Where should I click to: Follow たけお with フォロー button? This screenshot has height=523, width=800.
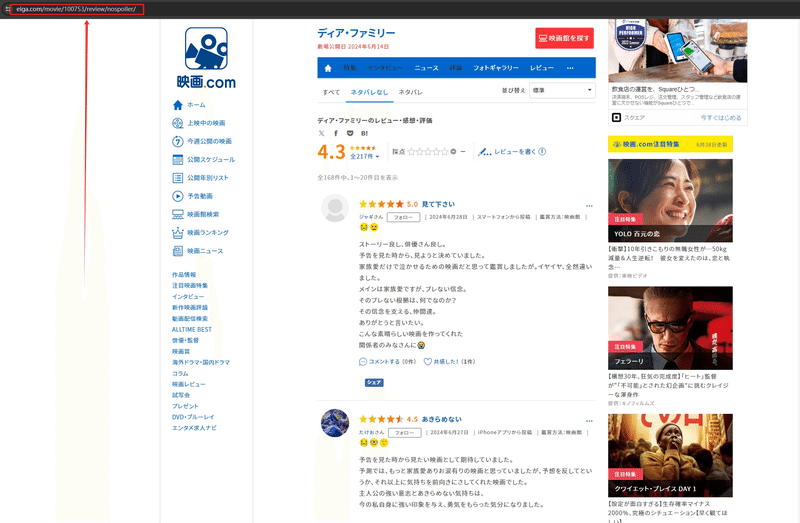click(404, 433)
